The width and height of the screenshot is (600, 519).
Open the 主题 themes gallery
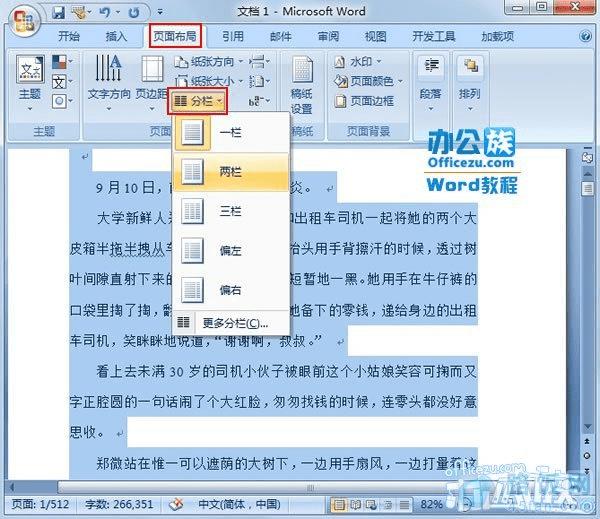point(30,83)
